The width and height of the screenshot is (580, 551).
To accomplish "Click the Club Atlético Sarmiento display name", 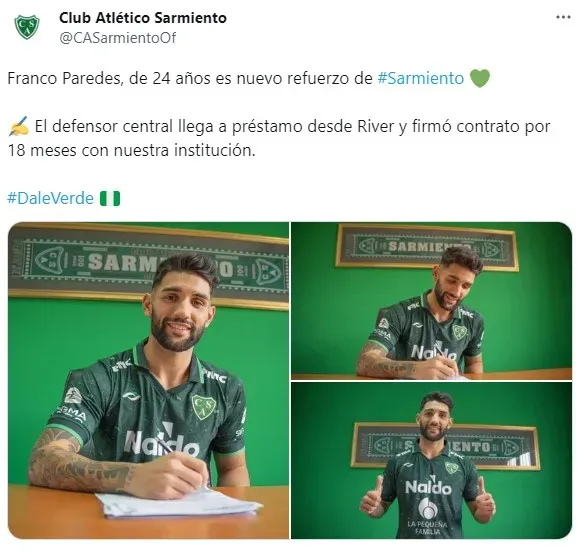I will [143, 18].
